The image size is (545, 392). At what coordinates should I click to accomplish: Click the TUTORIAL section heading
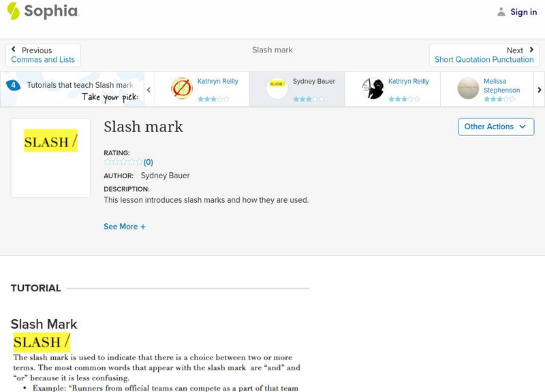[36, 288]
